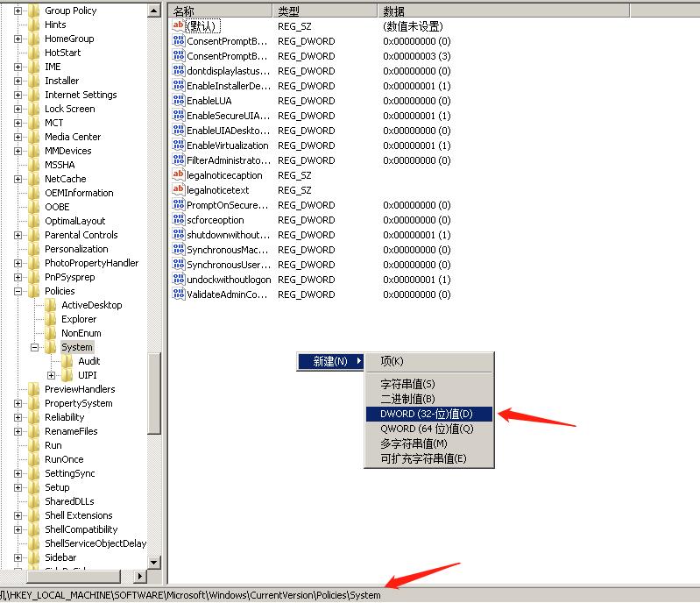Click the EnableLUA DWORD value icon
The height and width of the screenshot is (603, 700).
coord(179,101)
